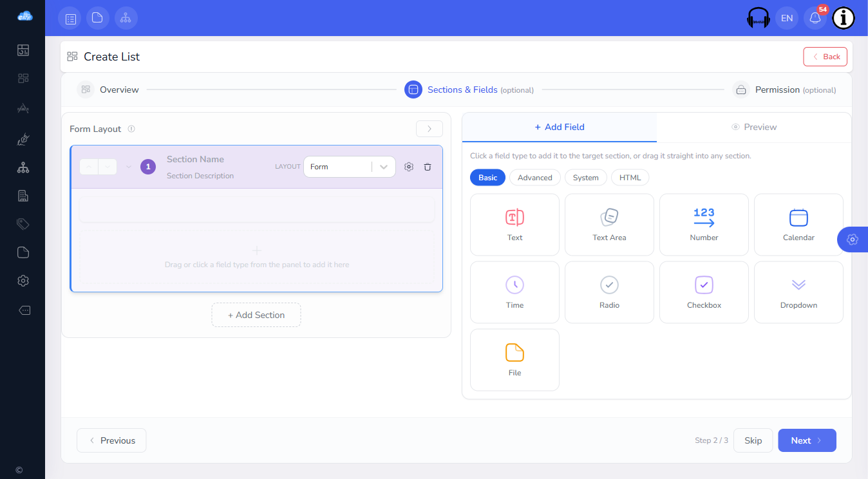868x479 pixels.
Task: Add a Number field type
Action: click(704, 225)
